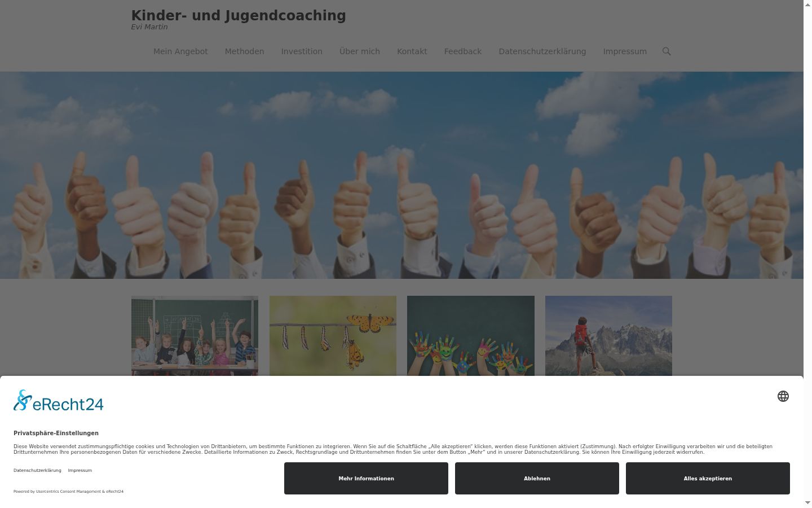The image size is (812, 508).
Task: Open the search magnifier icon in navigation
Action: pos(667,51)
